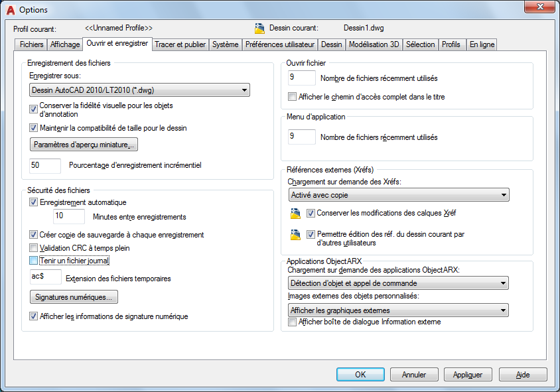The height and width of the screenshot is (392, 560).
Task: Open the Enregistrer sous format dropdown
Action: (x=139, y=90)
